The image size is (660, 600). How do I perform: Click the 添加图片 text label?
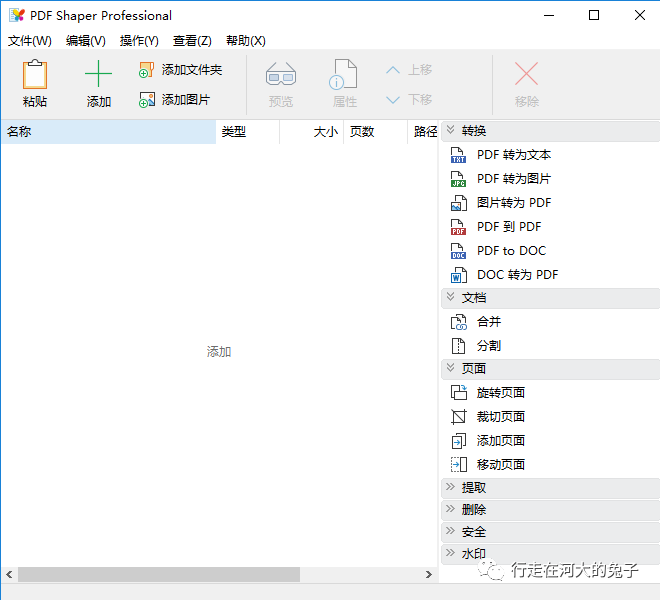186,100
